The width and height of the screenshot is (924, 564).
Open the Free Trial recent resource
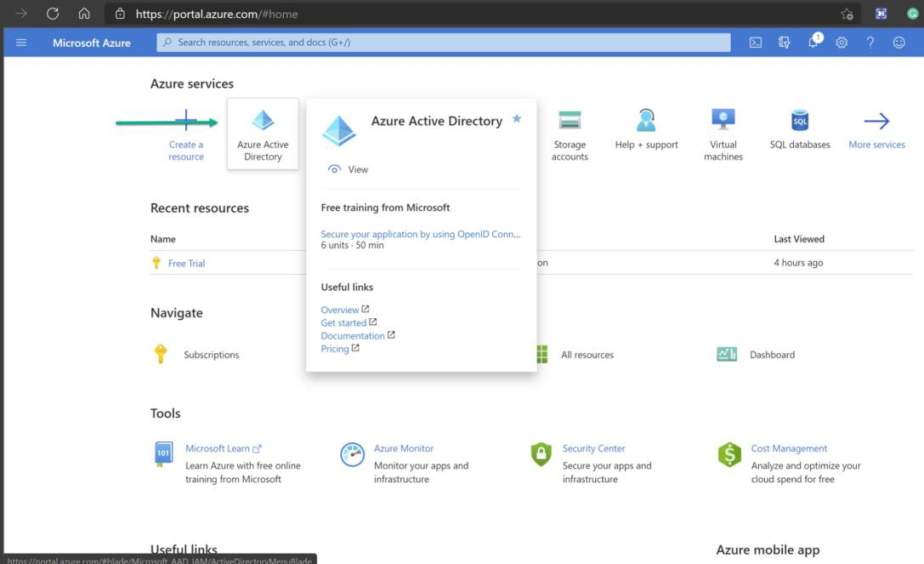(186, 263)
